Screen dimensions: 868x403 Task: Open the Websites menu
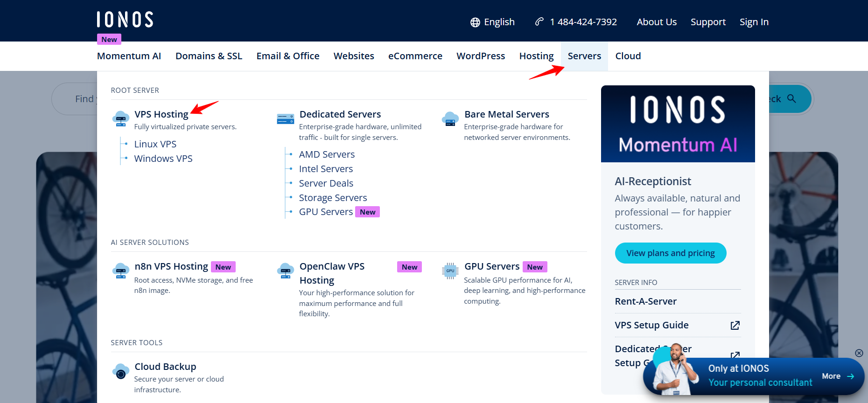354,56
